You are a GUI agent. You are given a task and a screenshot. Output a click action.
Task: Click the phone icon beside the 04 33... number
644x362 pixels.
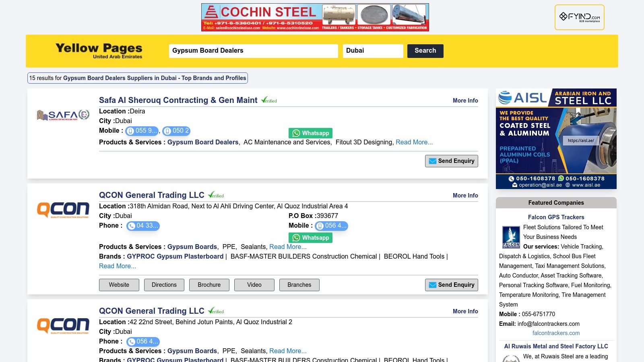132,226
